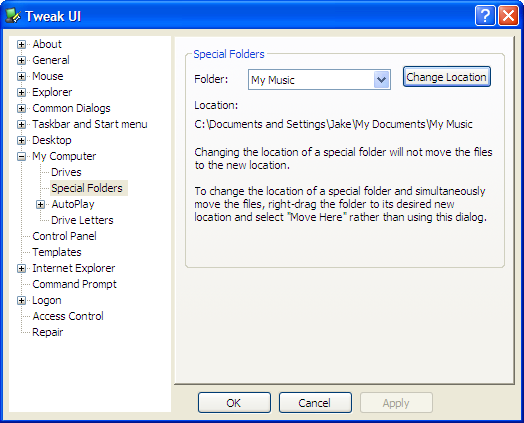Select Command Prompt tree item
Screen dimensions: 524x423
[75, 285]
